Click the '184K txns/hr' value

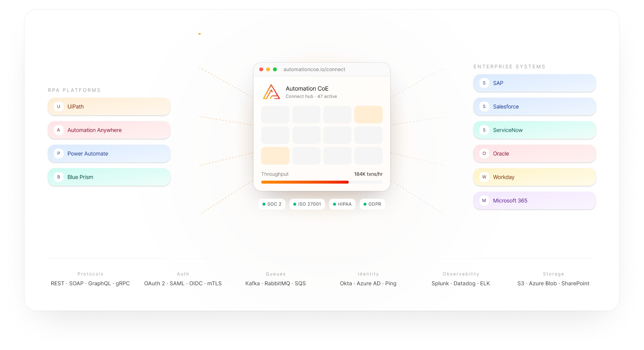[368, 174]
